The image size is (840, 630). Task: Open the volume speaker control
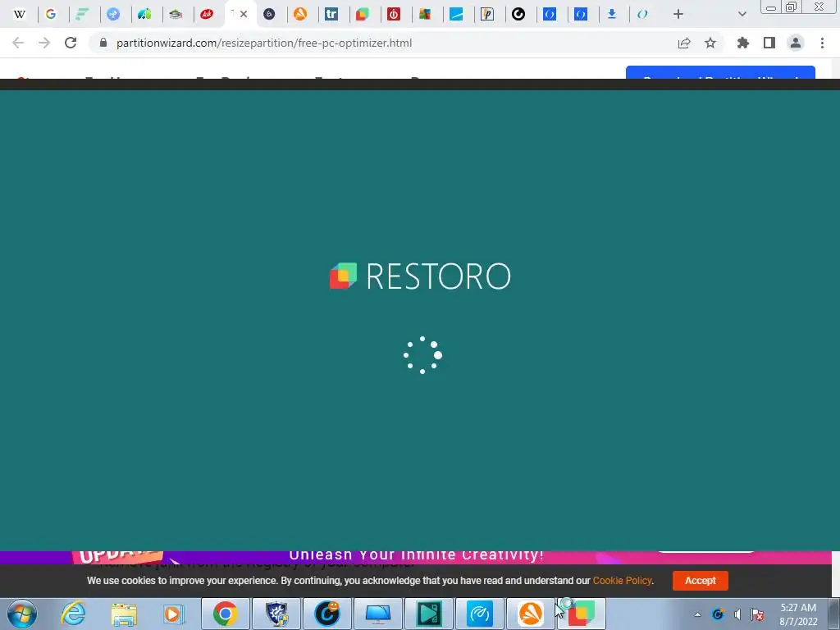737,614
